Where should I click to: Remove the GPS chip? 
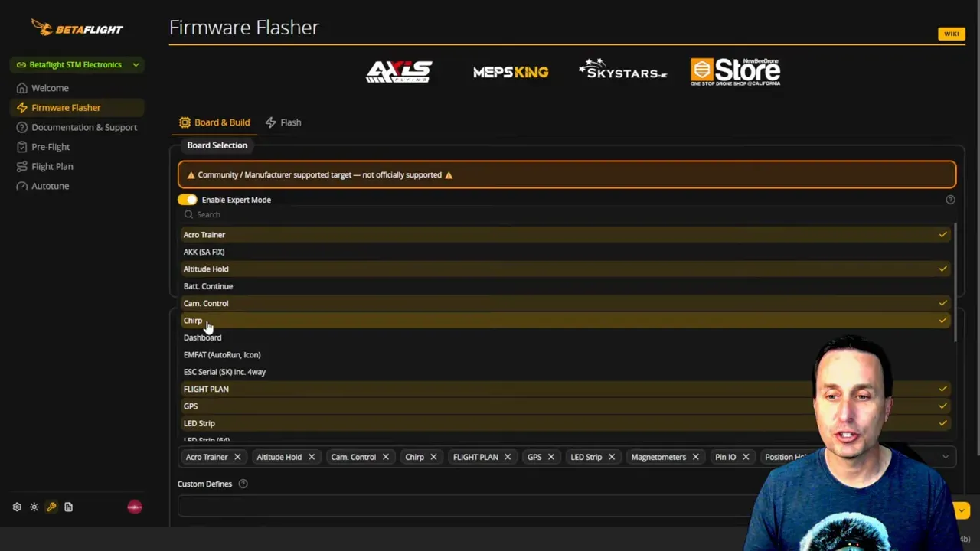coord(550,457)
